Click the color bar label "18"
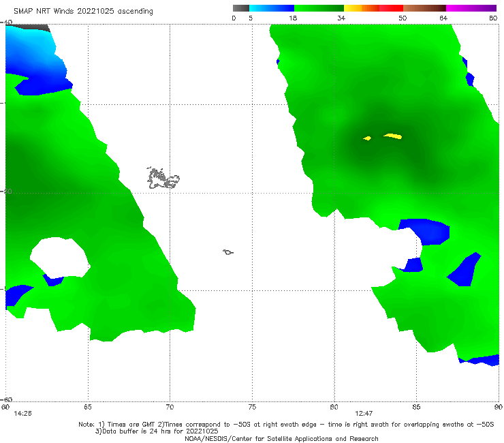 click(x=293, y=18)
